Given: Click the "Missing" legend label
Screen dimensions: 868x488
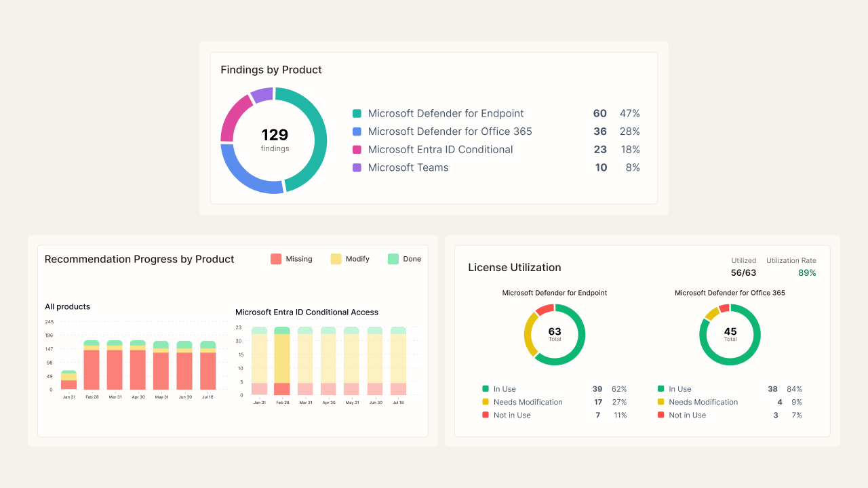Looking at the screenshot, I should click(x=299, y=259).
